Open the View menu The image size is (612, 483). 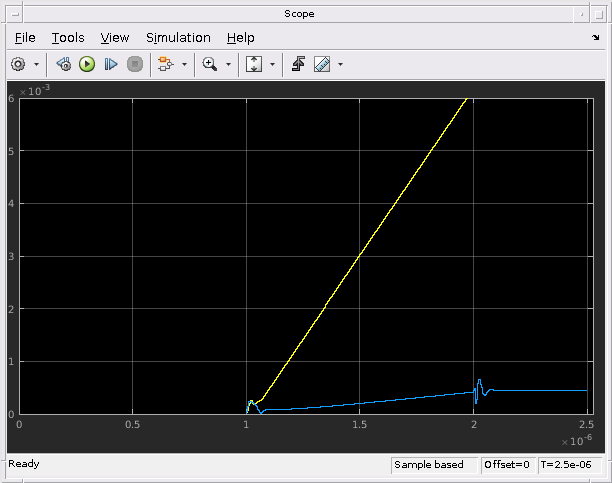point(115,37)
